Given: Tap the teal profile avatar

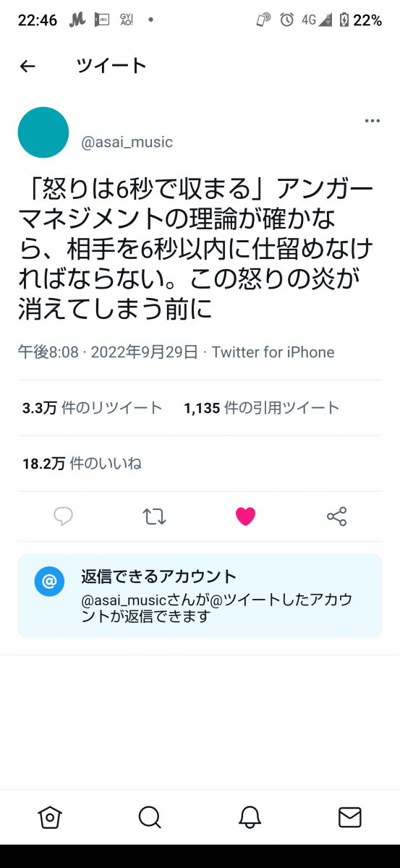Looking at the screenshot, I should tap(43, 132).
